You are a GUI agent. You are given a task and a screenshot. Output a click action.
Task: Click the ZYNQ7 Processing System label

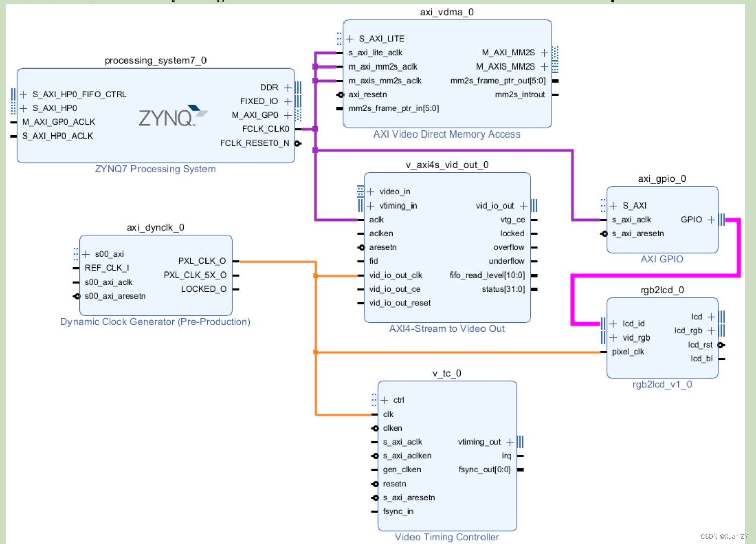click(x=155, y=169)
